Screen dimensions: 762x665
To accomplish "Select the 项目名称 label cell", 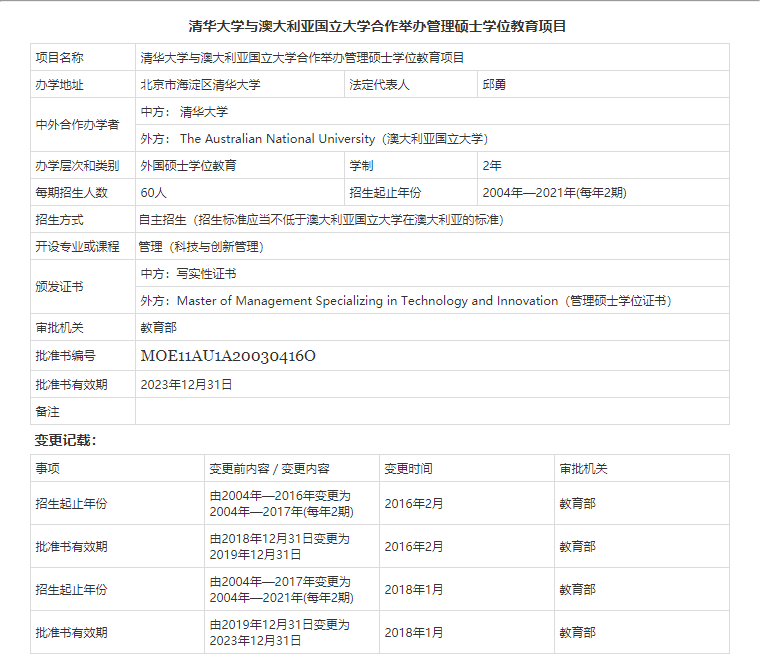I will 83,57.
